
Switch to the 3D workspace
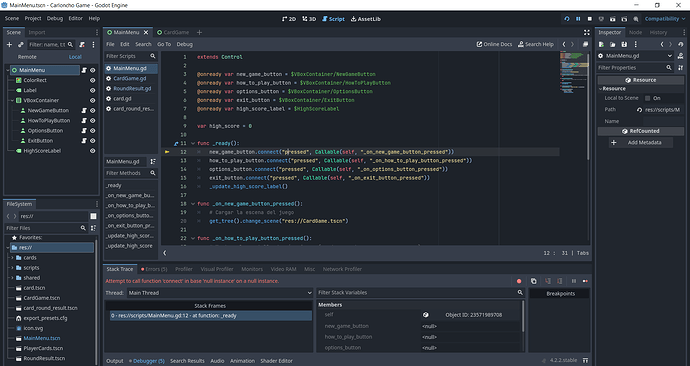coord(309,19)
